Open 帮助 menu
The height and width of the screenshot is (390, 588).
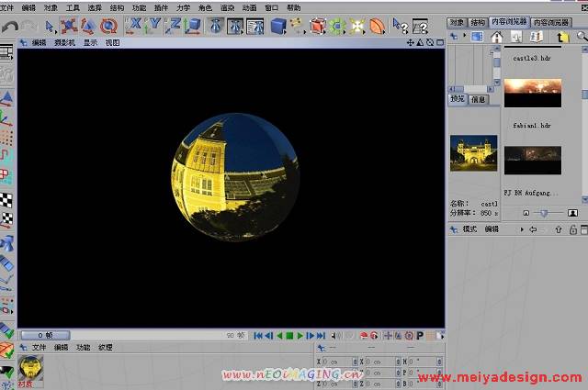294,7
